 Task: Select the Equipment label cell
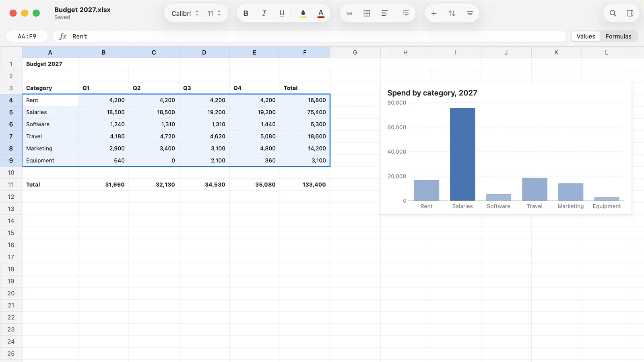(50, 160)
